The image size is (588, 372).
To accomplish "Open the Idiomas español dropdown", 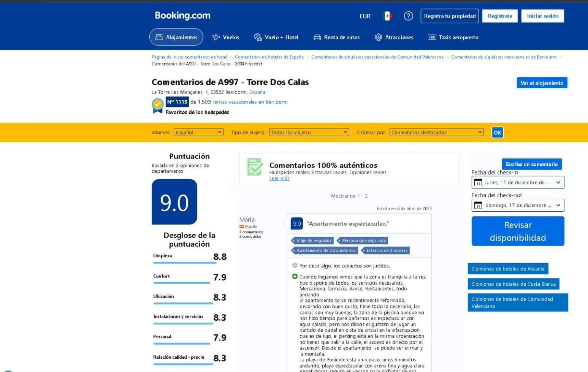I will [x=198, y=132].
